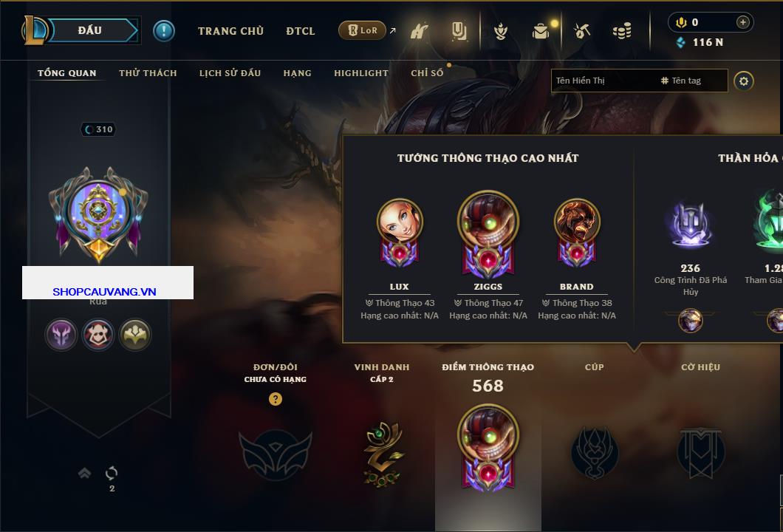
Task: Open the Lịch Sử Đấu tab
Action: 230,73
